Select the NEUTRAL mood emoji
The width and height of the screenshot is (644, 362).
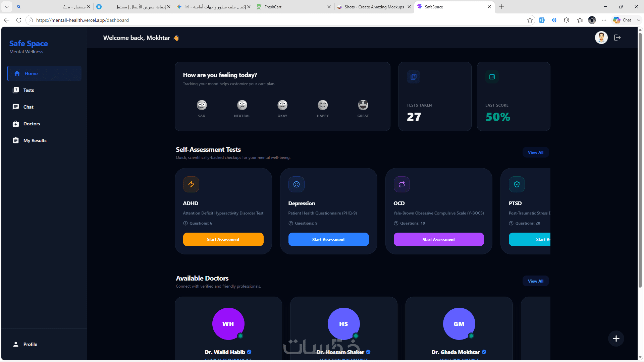(242, 105)
